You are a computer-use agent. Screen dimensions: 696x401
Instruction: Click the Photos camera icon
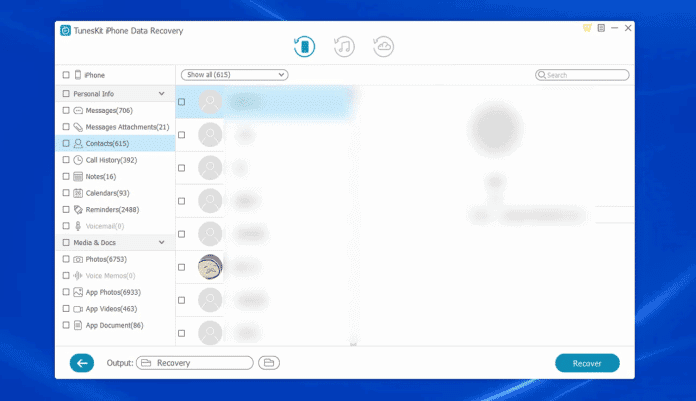pyautogui.click(x=78, y=259)
